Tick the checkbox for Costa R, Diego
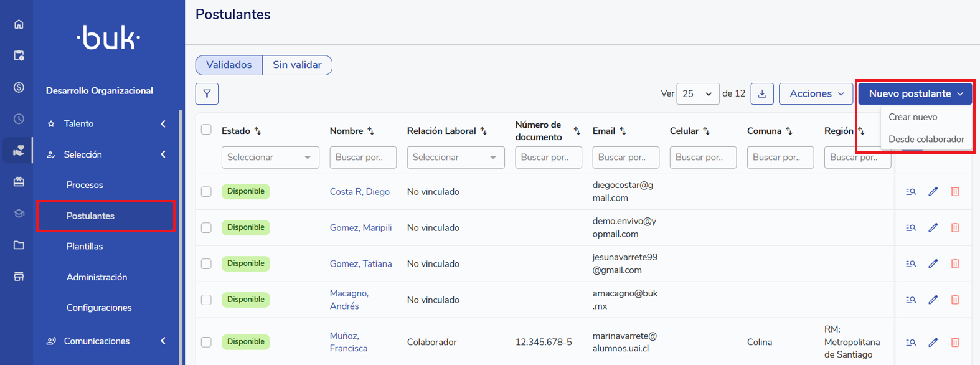The width and height of the screenshot is (980, 365). point(206,192)
